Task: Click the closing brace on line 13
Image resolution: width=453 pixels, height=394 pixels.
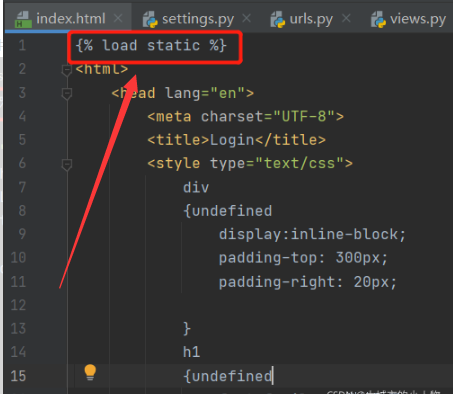Action: [x=187, y=329]
